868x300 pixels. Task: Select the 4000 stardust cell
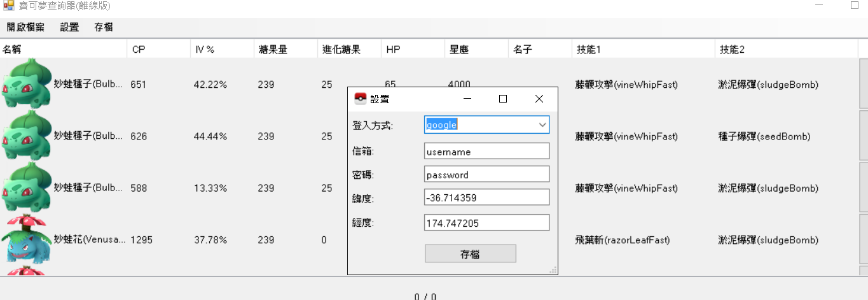[x=460, y=84]
